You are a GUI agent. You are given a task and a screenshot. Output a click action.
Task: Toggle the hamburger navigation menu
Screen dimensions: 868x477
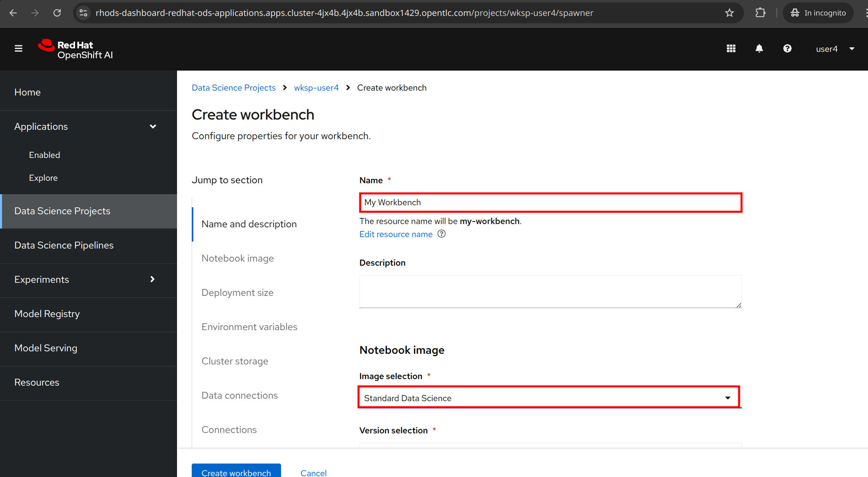[18, 49]
